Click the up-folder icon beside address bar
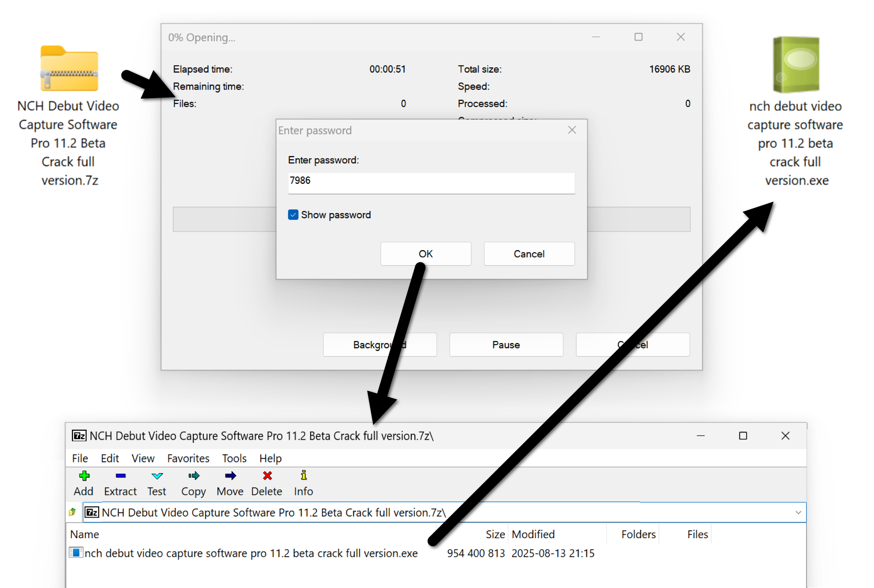 tap(73, 512)
